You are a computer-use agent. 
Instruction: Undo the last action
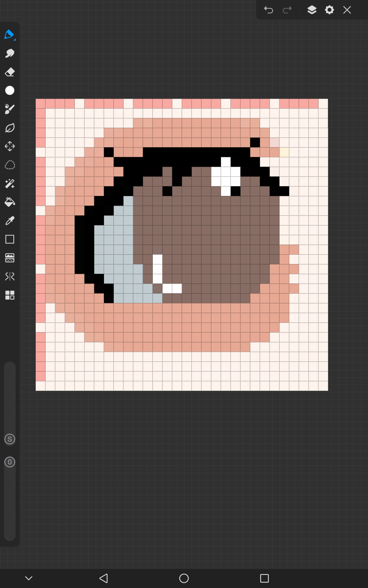click(268, 10)
